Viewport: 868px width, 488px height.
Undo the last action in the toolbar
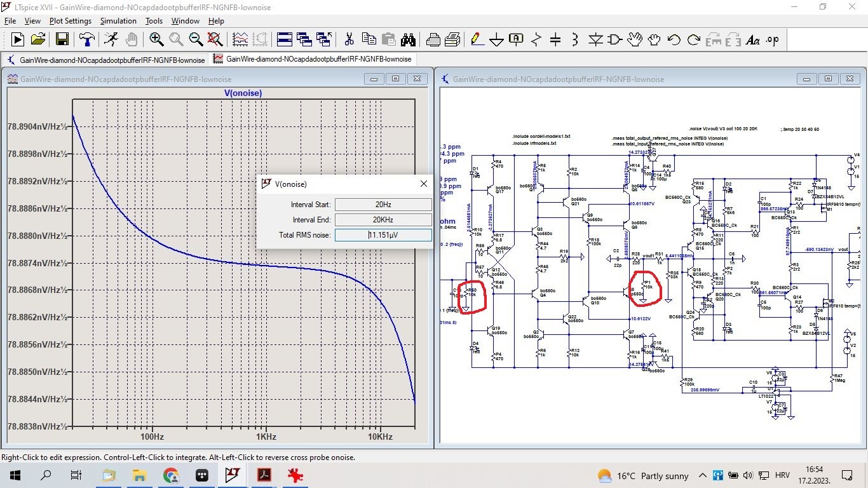pos(674,39)
